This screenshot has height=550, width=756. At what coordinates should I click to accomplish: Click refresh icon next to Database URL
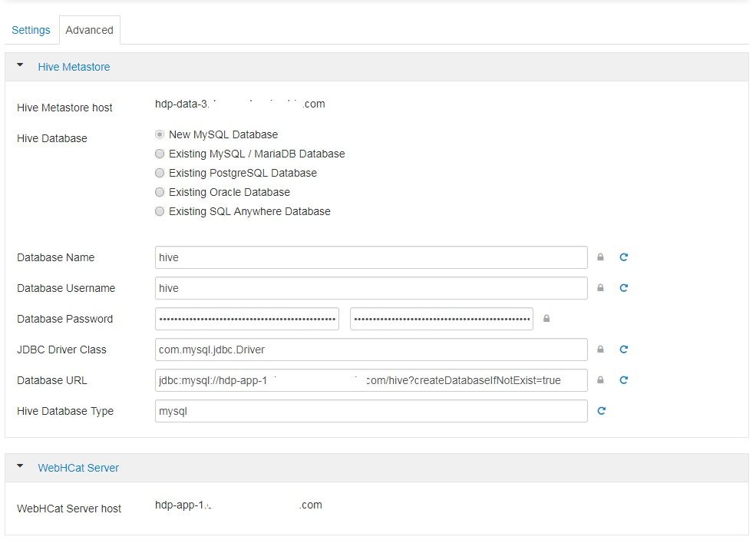point(624,380)
